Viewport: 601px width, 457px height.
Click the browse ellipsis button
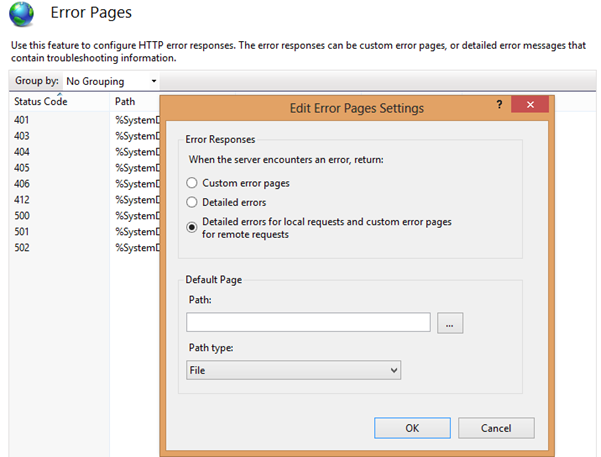450,322
